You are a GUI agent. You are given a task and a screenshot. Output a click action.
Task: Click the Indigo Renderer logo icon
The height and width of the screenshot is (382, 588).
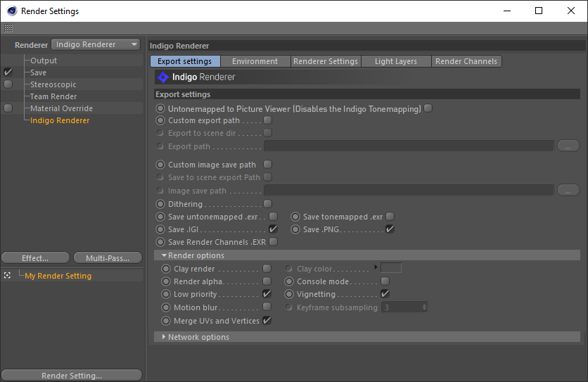[x=163, y=77]
